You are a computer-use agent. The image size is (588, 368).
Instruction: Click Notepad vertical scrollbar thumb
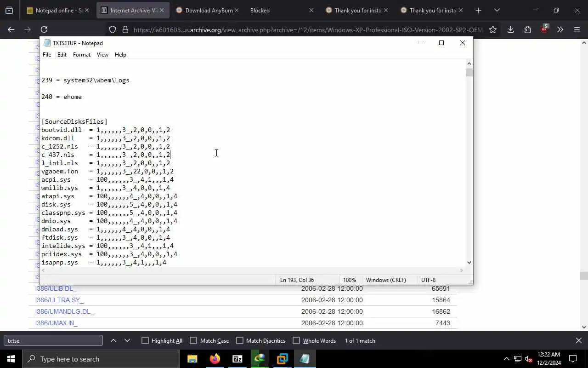469,72
